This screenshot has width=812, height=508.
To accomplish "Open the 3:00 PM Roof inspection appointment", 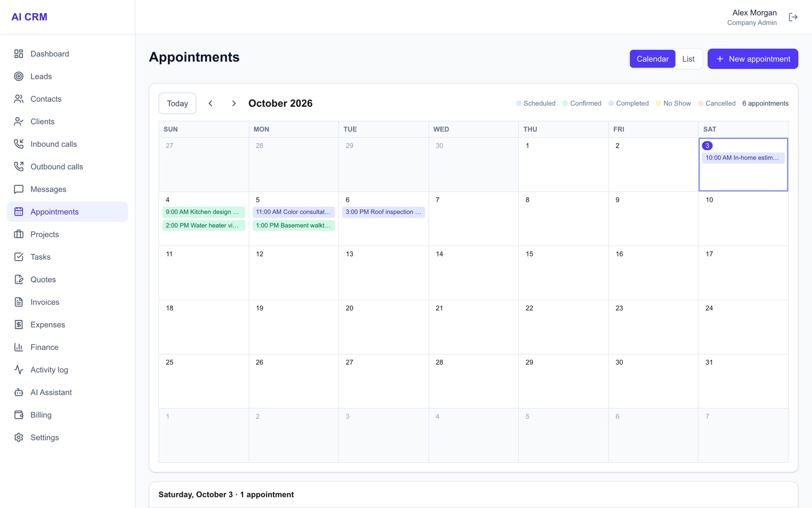I will (x=384, y=212).
